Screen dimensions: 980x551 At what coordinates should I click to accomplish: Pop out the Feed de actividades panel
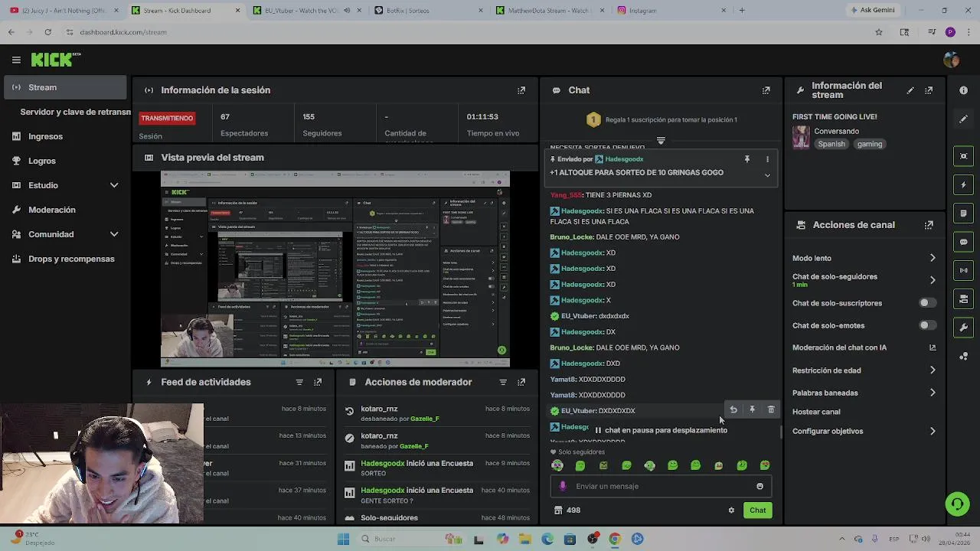tap(318, 382)
